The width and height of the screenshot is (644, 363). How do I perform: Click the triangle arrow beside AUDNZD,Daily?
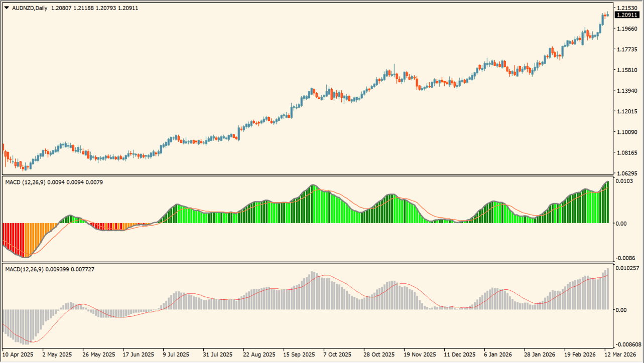(x=7, y=8)
